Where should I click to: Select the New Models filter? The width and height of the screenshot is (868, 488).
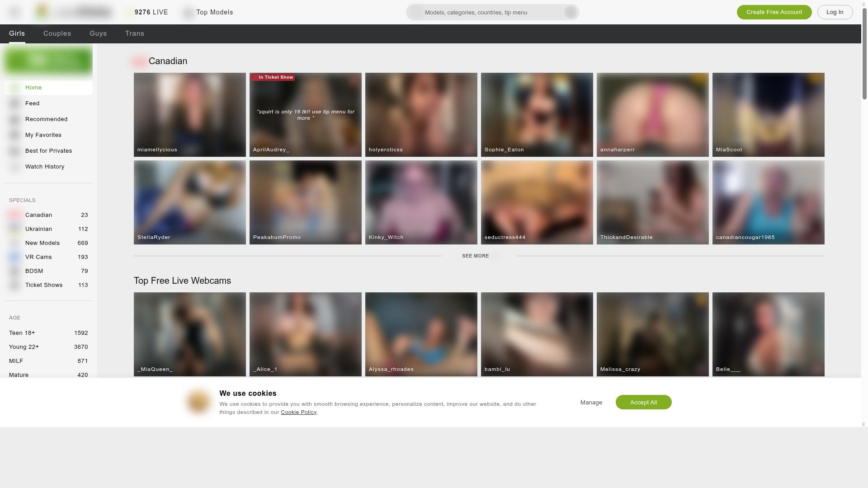coord(42,243)
